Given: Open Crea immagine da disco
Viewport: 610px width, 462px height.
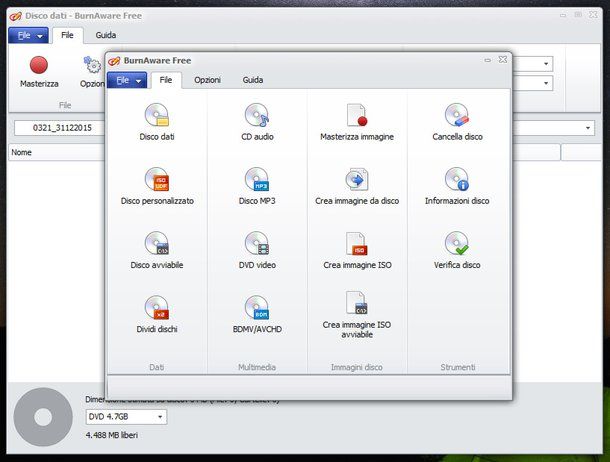Looking at the screenshot, I should coord(357,186).
